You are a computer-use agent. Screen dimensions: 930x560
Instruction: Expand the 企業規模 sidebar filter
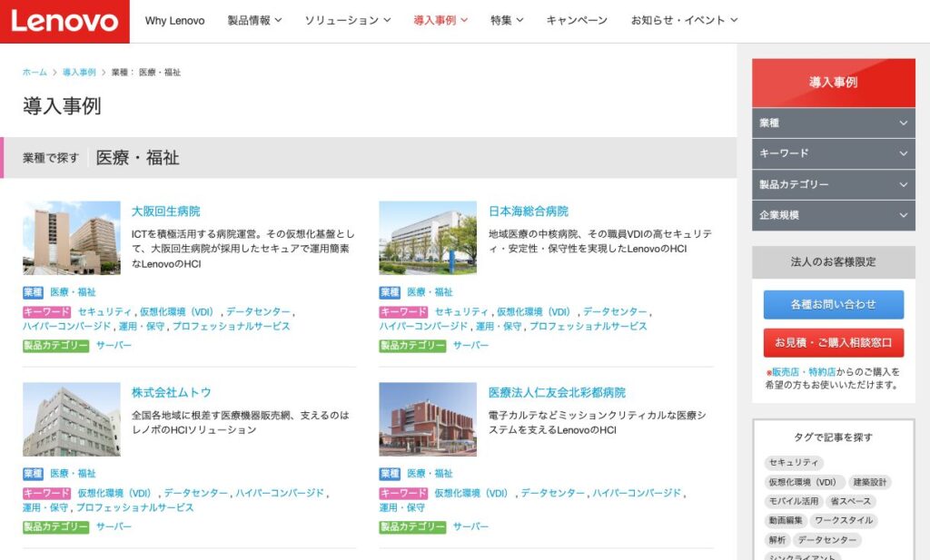tap(833, 215)
